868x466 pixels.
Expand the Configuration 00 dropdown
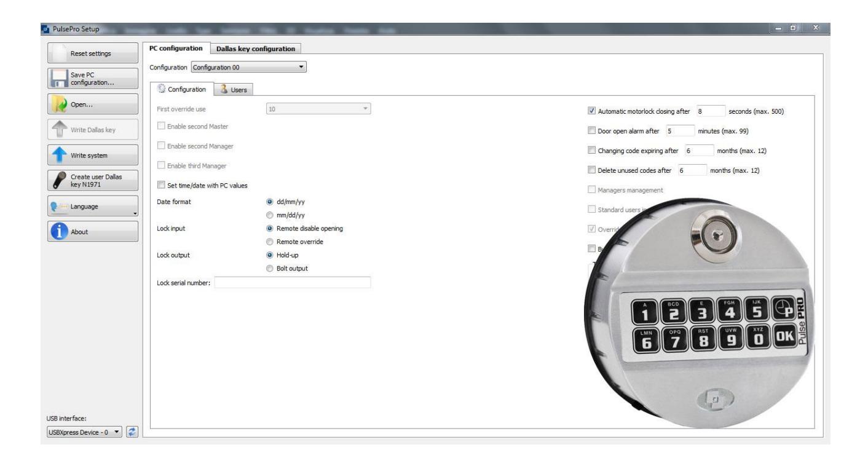coord(249,67)
